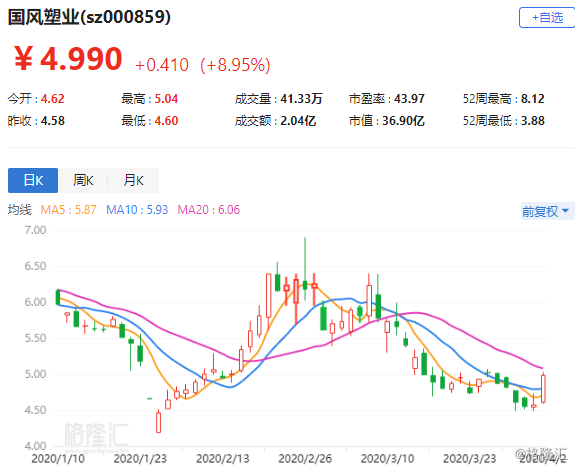Switch to the 周K weekly chart tab

click(x=83, y=180)
